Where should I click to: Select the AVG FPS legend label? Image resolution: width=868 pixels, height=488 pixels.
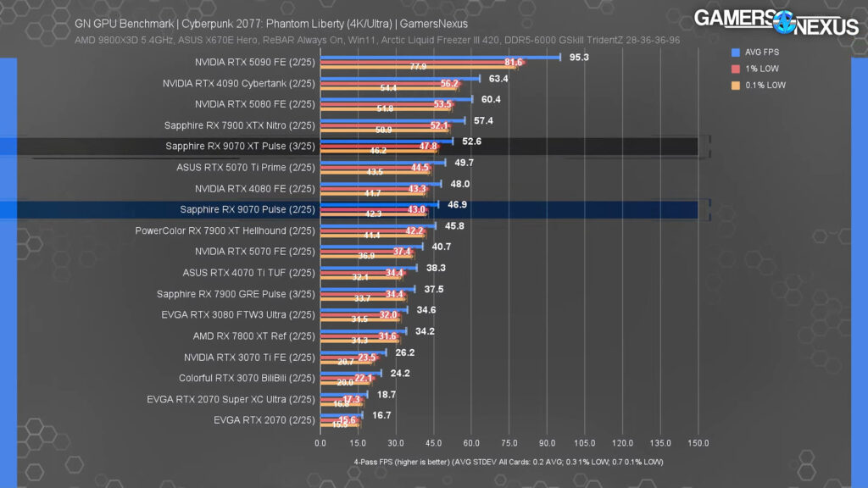[x=762, y=52]
